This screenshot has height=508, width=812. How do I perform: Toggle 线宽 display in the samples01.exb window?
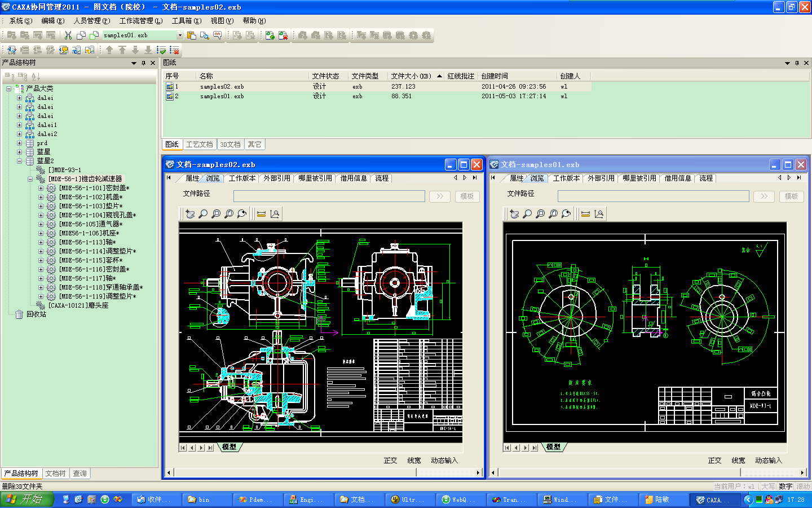point(738,461)
